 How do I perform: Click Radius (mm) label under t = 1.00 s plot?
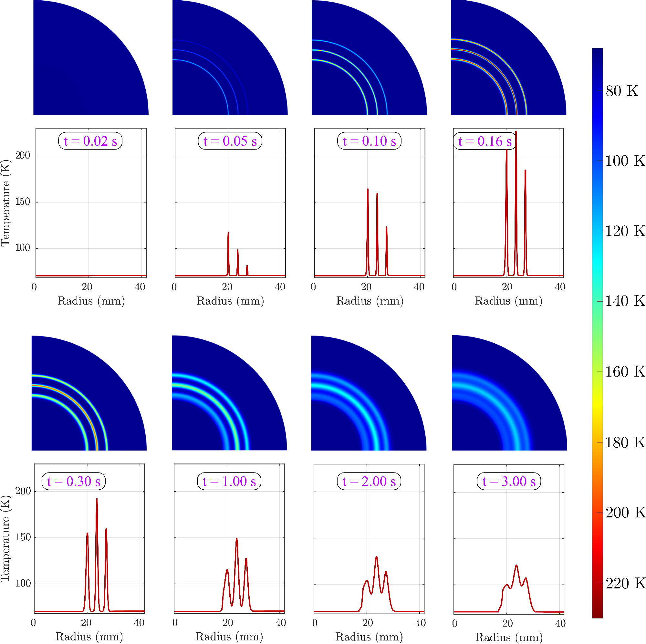point(229,636)
